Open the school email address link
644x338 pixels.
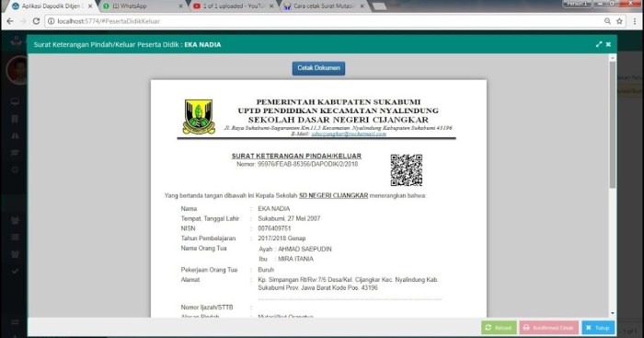pos(349,134)
